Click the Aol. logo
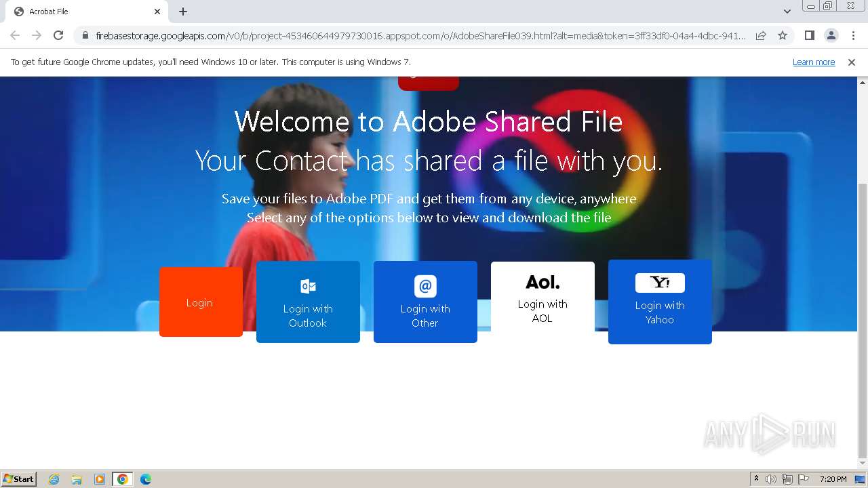This screenshot has width=868, height=488. pos(542,282)
